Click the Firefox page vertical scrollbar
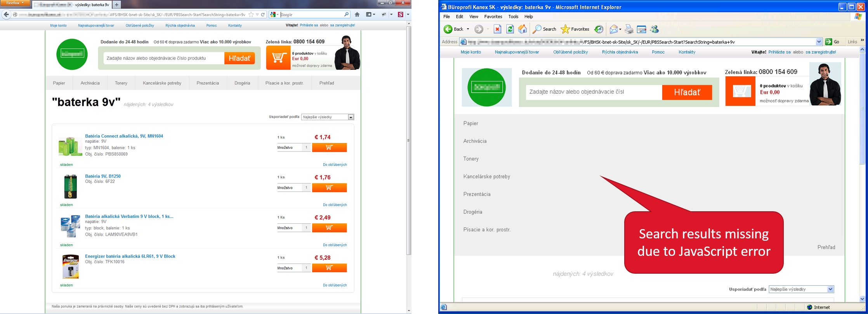 point(408,140)
